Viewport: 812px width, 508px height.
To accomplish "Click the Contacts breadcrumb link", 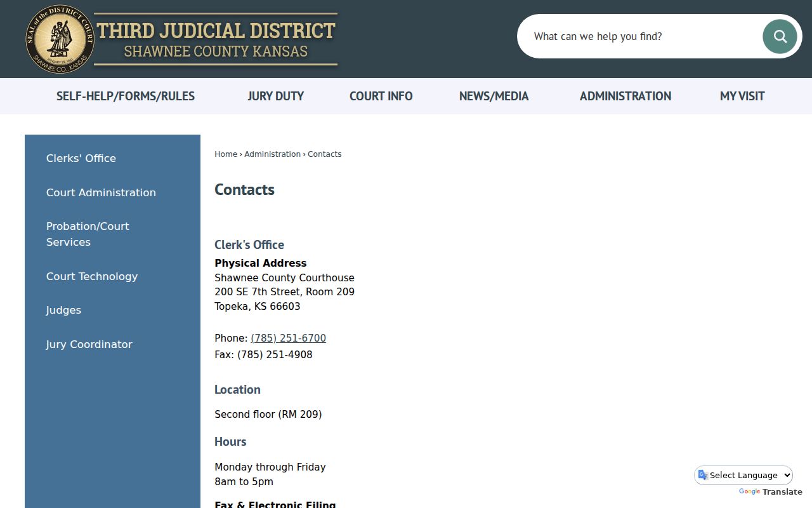I will (x=324, y=154).
